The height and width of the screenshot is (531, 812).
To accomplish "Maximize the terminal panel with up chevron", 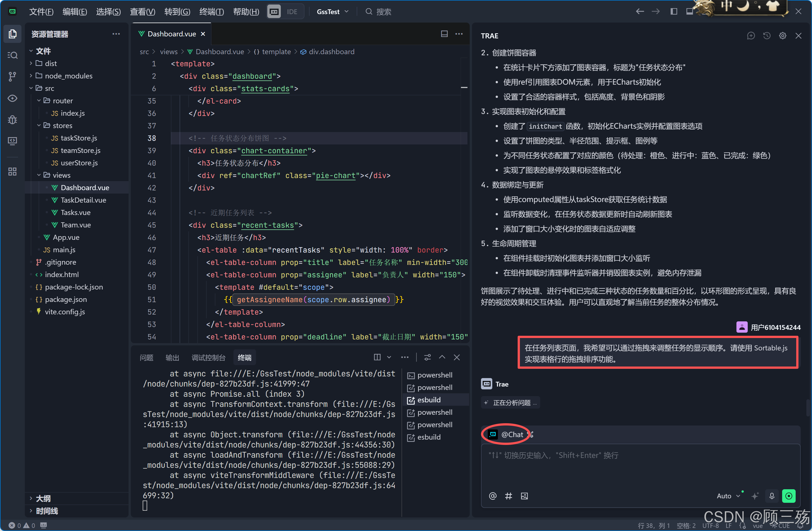I will (442, 357).
